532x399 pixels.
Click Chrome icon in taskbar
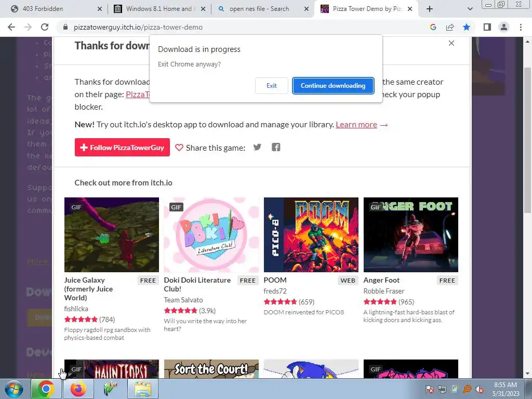point(46,389)
